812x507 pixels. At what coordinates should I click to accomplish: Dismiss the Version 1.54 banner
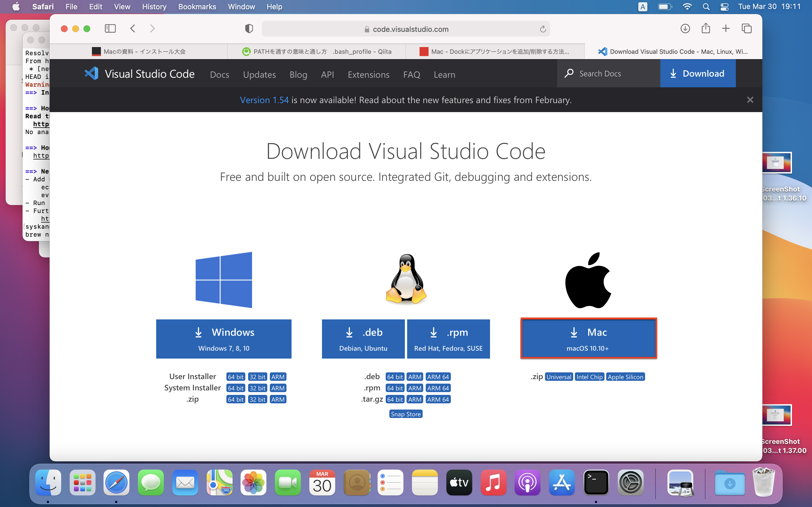tap(750, 100)
